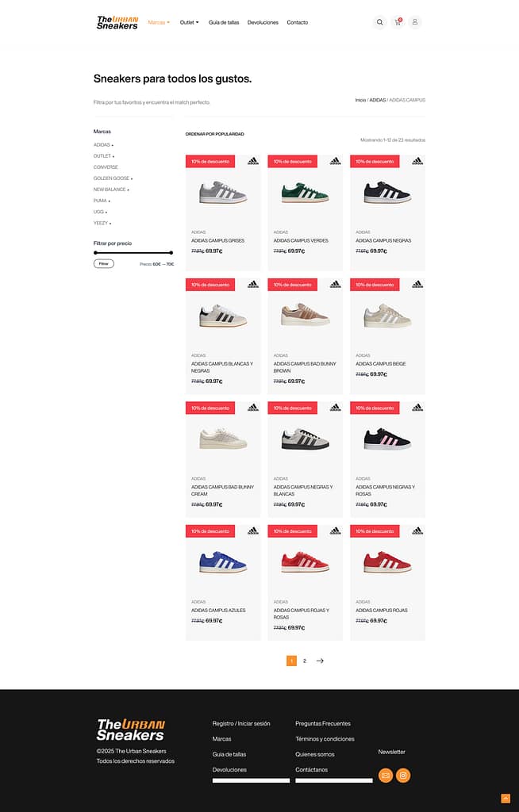The height and width of the screenshot is (812, 519).
Task: Open the Guía de tallas menu item
Action: coord(224,22)
